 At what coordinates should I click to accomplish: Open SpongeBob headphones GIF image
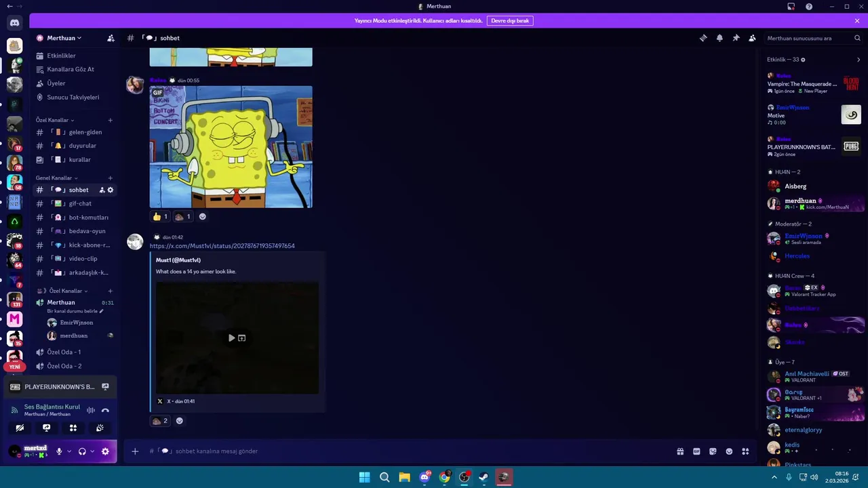[x=231, y=146]
